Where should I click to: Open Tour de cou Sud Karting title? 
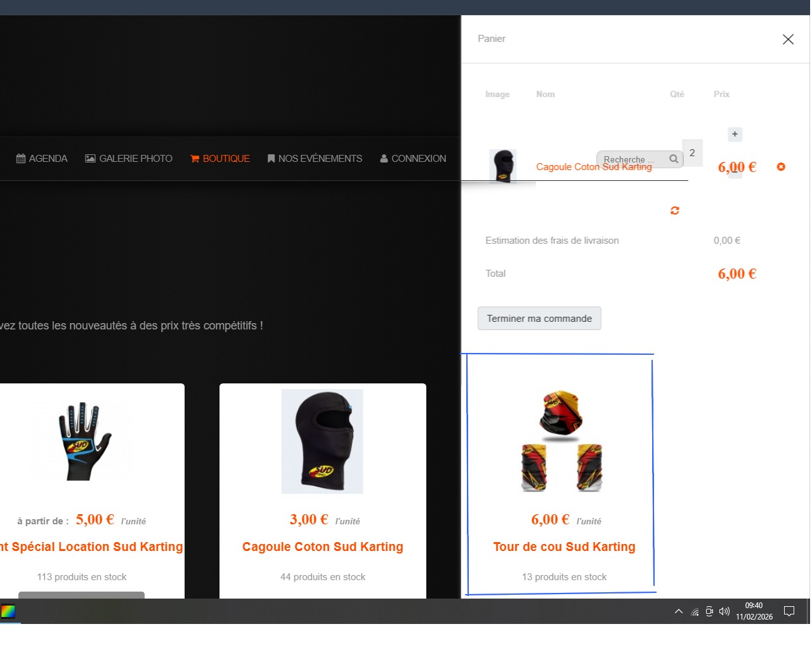[x=565, y=547]
